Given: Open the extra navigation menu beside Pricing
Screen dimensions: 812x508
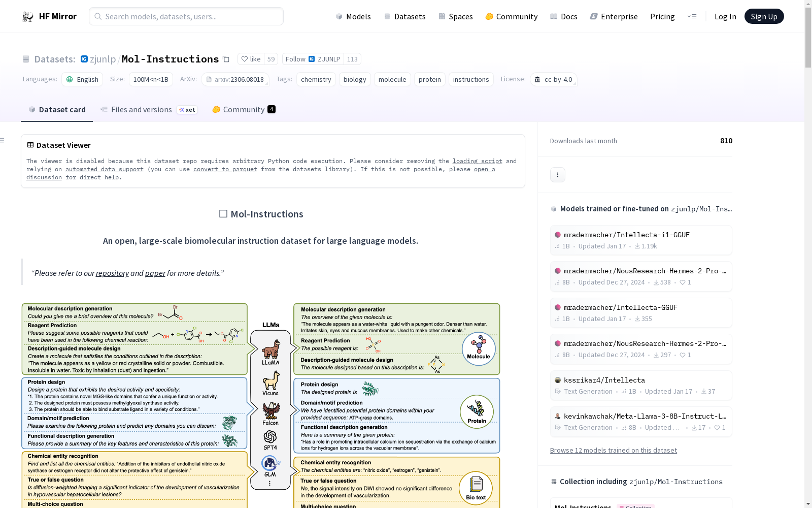Looking at the screenshot, I should (692, 16).
